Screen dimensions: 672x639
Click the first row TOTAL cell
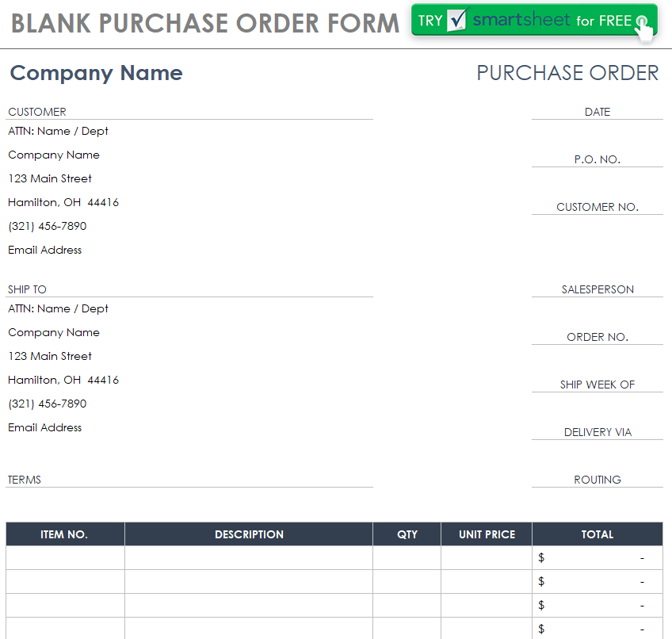[x=597, y=558]
